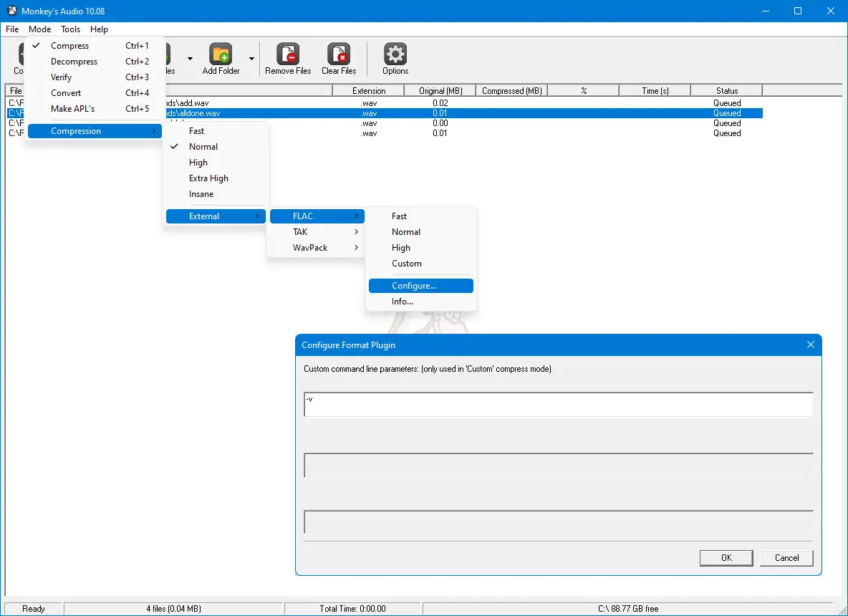The width and height of the screenshot is (848, 616).
Task: Open the File menu
Action: coord(12,29)
